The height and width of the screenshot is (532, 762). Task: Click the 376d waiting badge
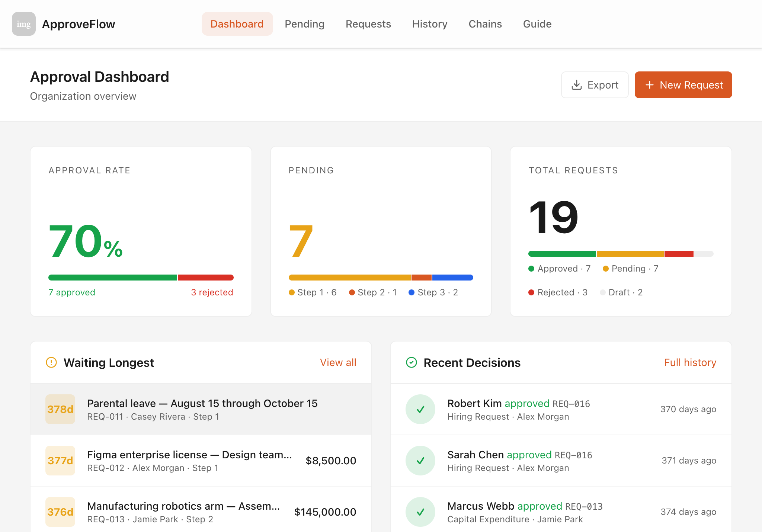click(x=60, y=512)
